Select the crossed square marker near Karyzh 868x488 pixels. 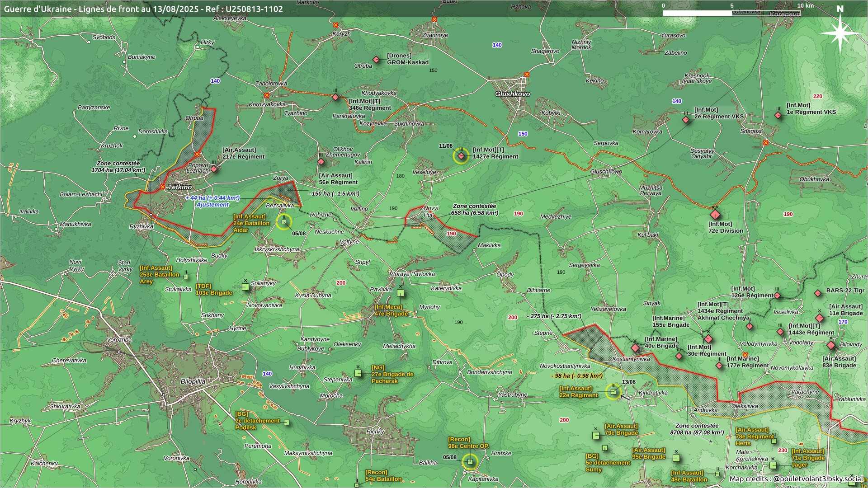pos(335,25)
